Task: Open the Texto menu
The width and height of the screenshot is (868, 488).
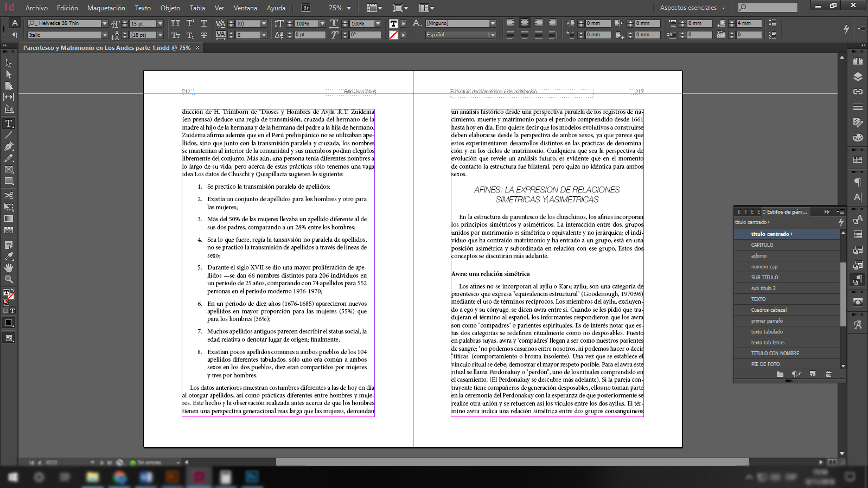Action: [x=143, y=8]
